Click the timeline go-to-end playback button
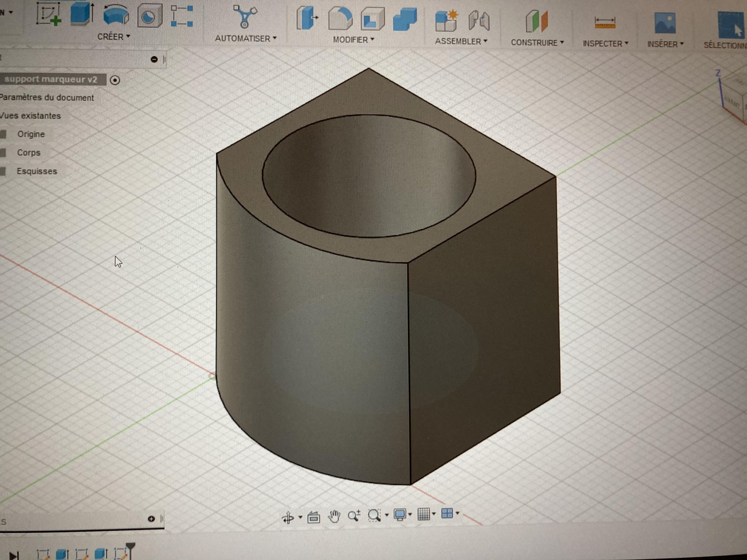 pyautogui.click(x=14, y=555)
